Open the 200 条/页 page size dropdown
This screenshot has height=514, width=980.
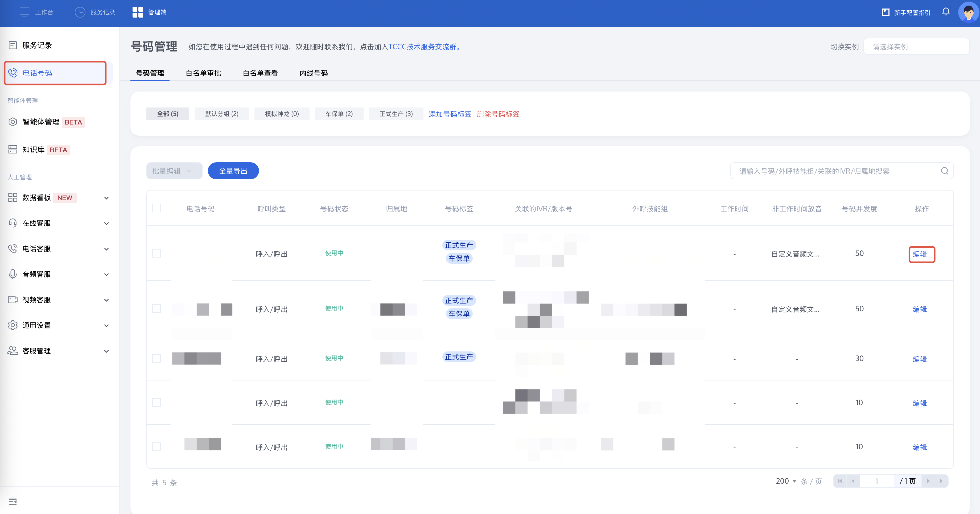[x=786, y=481]
